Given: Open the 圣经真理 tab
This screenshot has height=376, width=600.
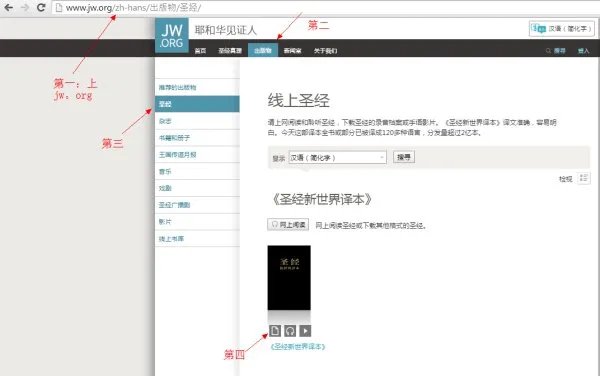Looking at the screenshot, I should pyautogui.click(x=230, y=50).
